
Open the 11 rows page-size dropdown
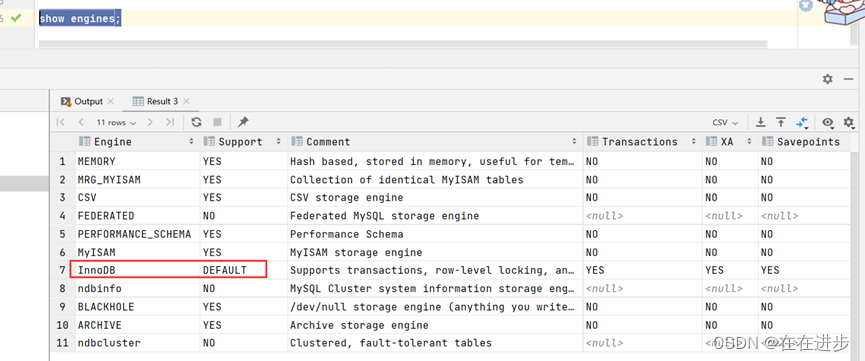(116, 123)
